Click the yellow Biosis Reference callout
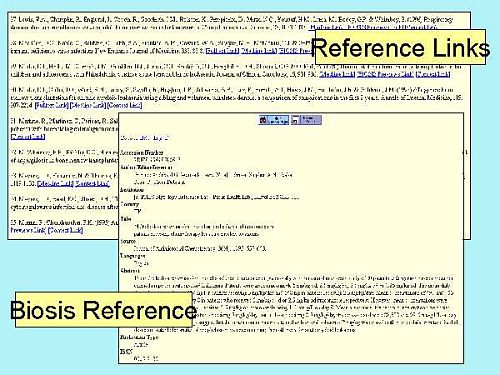Viewport: 500px width, 375px height. [103, 309]
